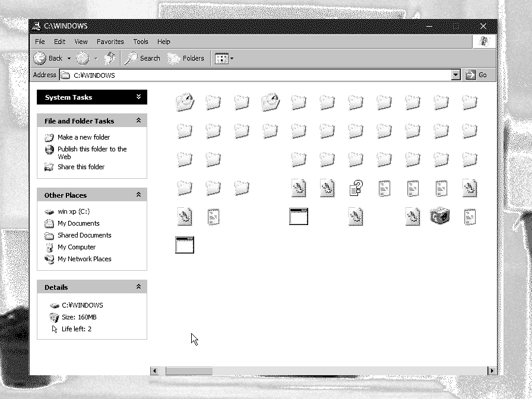The height and width of the screenshot is (399, 532).
Task: Click the 'Life left: 2' text
Action: coord(77,329)
